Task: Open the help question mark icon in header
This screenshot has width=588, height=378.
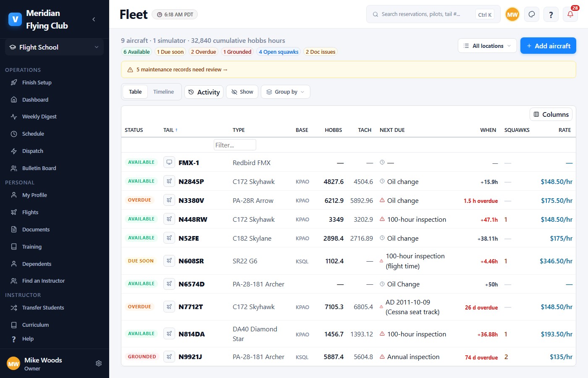Action: 551,14
